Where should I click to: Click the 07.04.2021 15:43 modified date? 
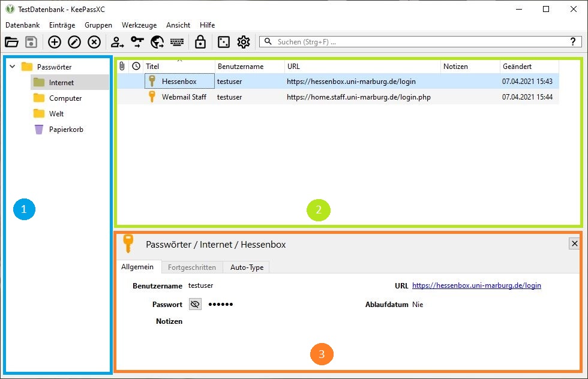click(x=527, y=82)
